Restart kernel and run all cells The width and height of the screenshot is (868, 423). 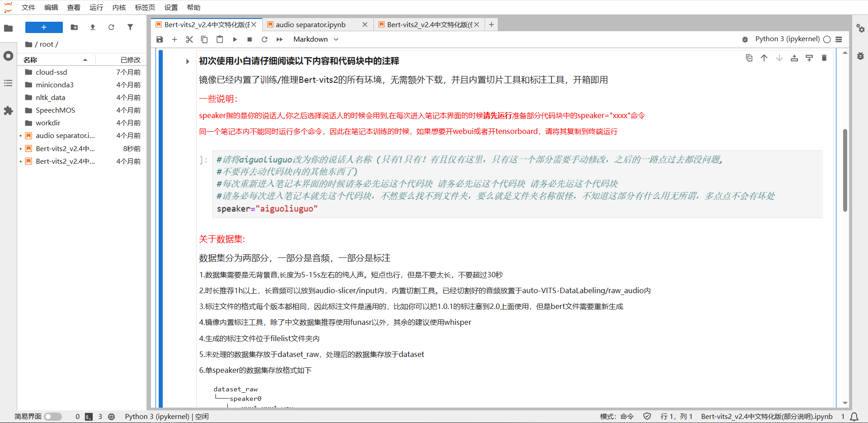tap(279, 39)
